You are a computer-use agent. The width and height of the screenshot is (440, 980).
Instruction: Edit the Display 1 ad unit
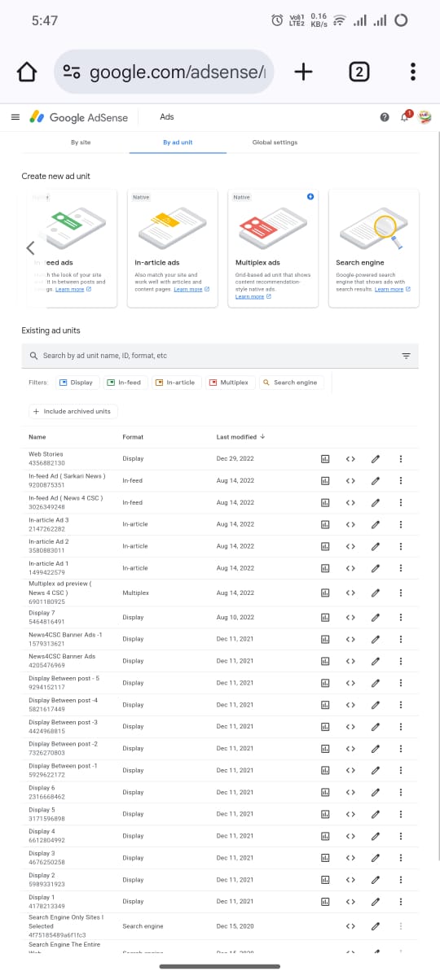pyautogui.click(x=376, y=902)
